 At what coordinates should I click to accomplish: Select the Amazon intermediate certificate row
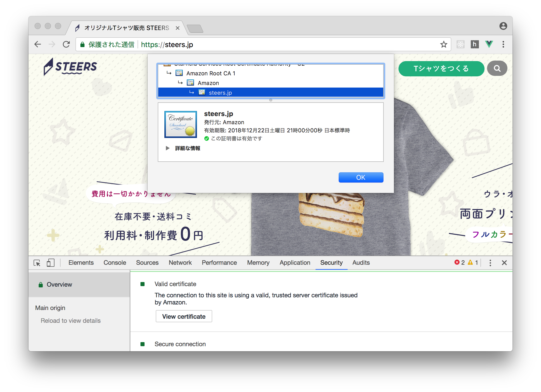click(271, 83)
